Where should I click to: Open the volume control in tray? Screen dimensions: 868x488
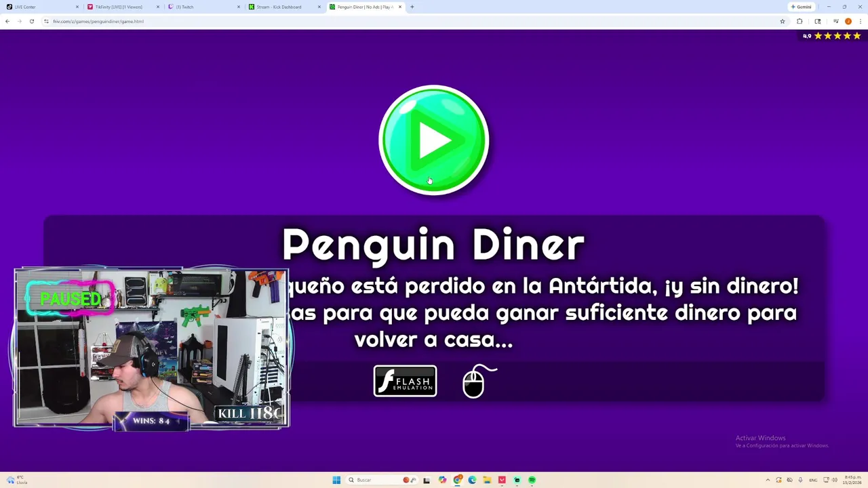click(834, 480)
